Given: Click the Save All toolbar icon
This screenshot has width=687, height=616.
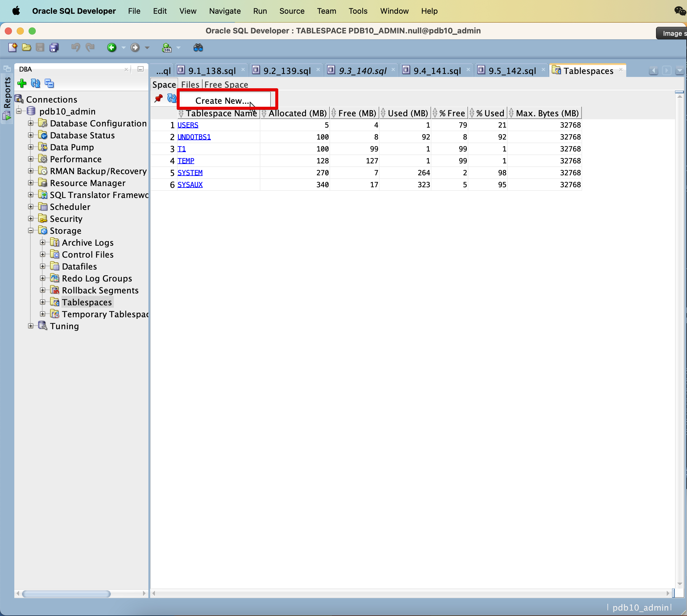Looking at the screenshot, I should (54, 48).
